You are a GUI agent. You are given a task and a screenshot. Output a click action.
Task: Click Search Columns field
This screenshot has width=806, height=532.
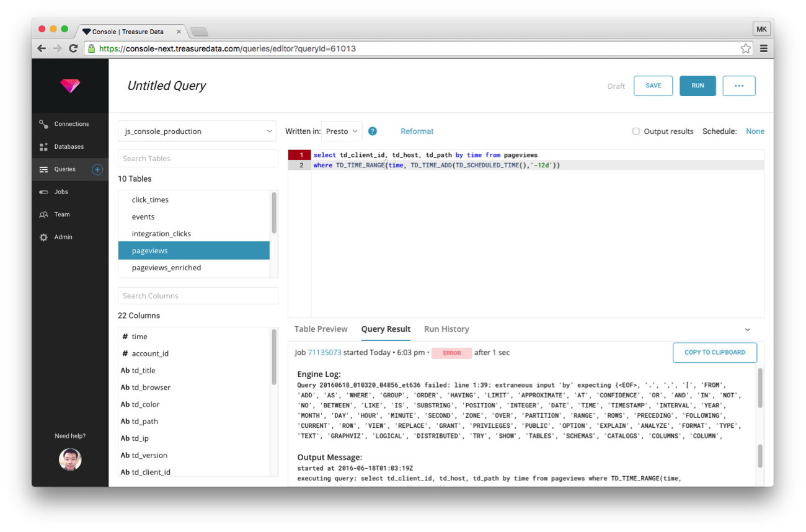pyautogui.click(x=198, y=296)
